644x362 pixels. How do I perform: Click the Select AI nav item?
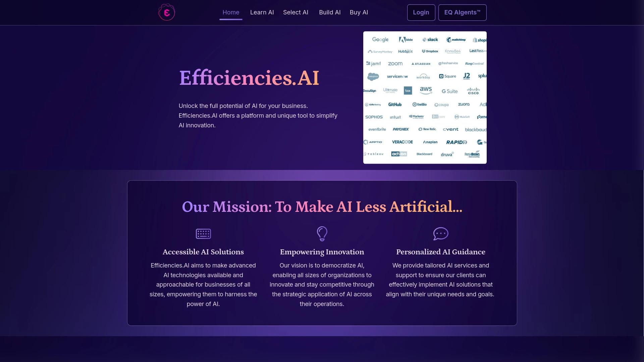click(x=296, y=12)
